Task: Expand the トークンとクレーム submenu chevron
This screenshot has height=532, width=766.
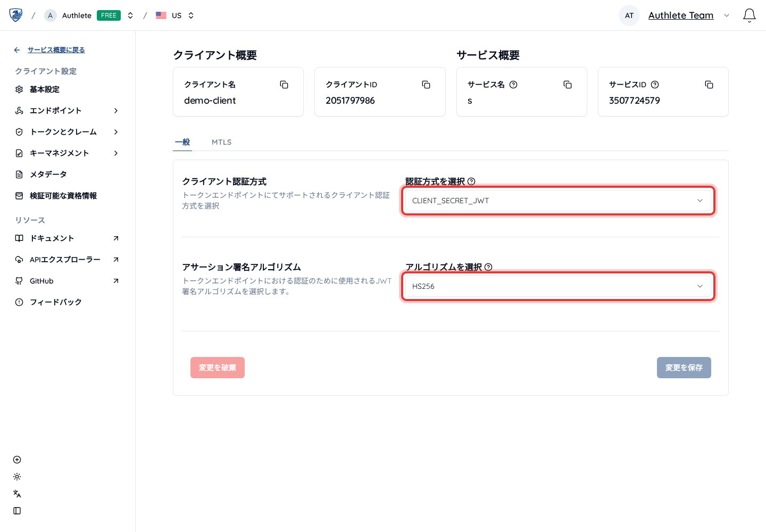Action: tap(116, 132)
